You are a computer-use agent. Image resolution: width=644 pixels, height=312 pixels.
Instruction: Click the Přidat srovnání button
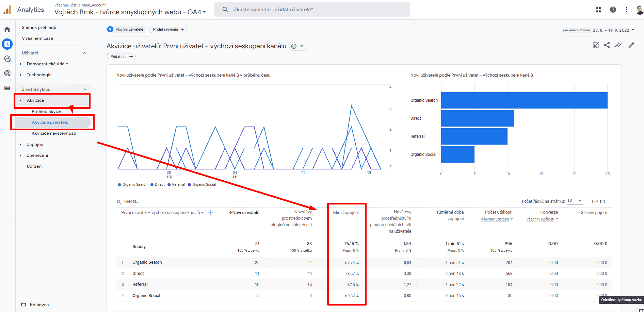point(168,29)
